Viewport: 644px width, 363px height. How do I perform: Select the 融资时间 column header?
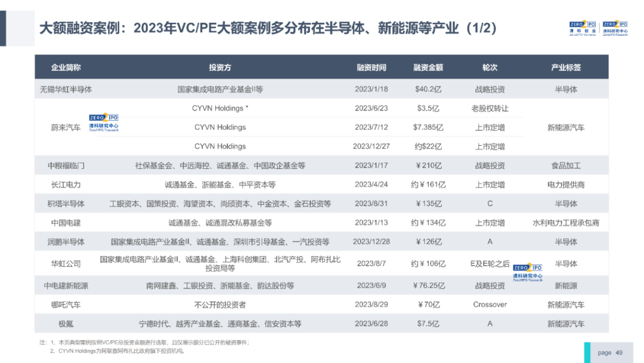(371, 67)
